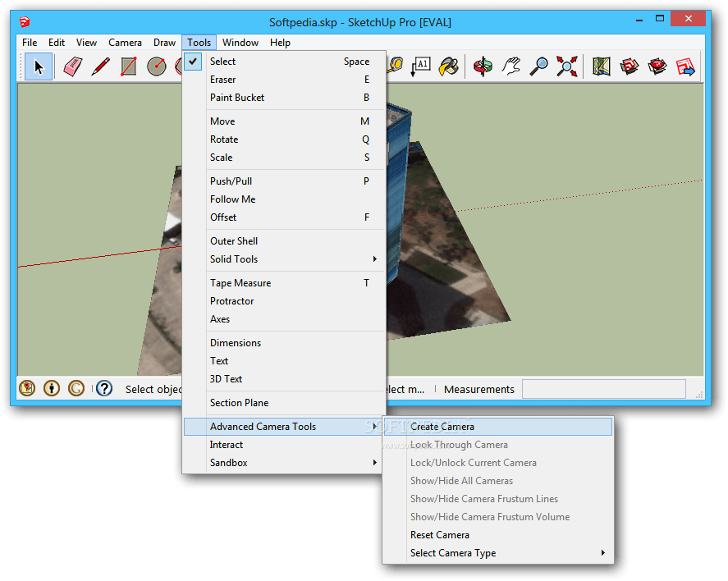Grab the window resize grip corner
The height and width of the screenshot is (581, 728).
coord(699,395)
